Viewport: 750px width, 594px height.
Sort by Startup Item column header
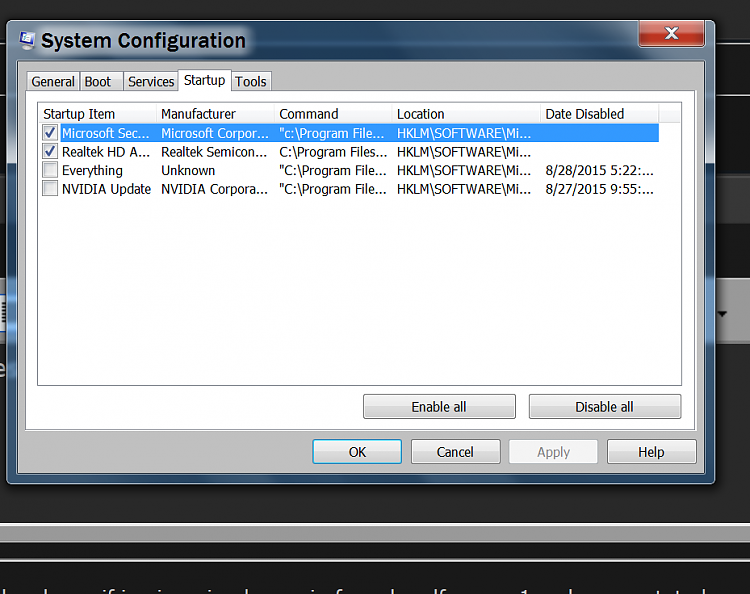pos(97,114)
